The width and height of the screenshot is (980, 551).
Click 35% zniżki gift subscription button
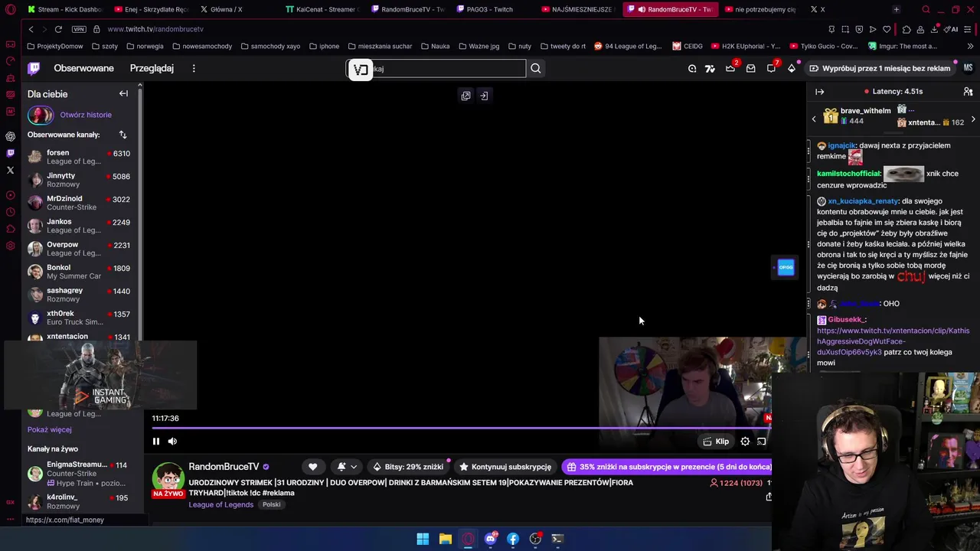(666, 466)
